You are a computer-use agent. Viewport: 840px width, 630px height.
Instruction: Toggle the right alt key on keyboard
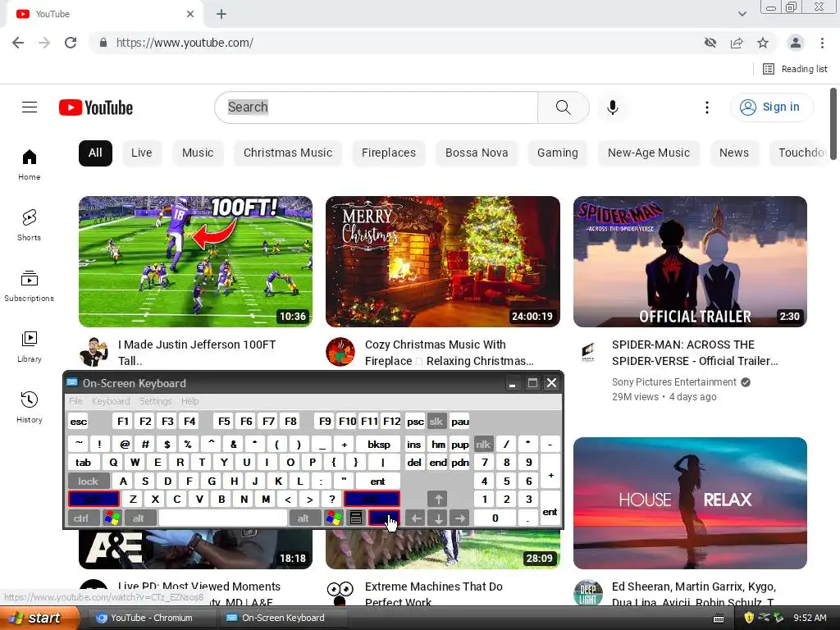point(304,518)
